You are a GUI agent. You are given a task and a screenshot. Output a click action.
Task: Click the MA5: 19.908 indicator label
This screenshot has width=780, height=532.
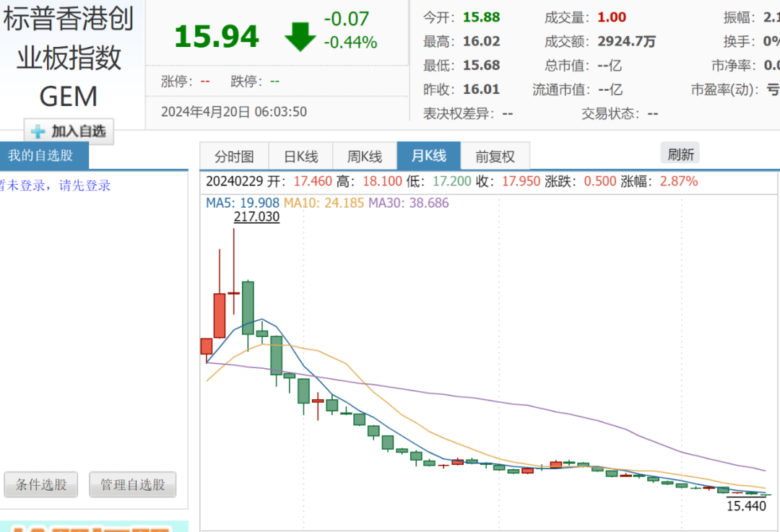pos(242,203)
